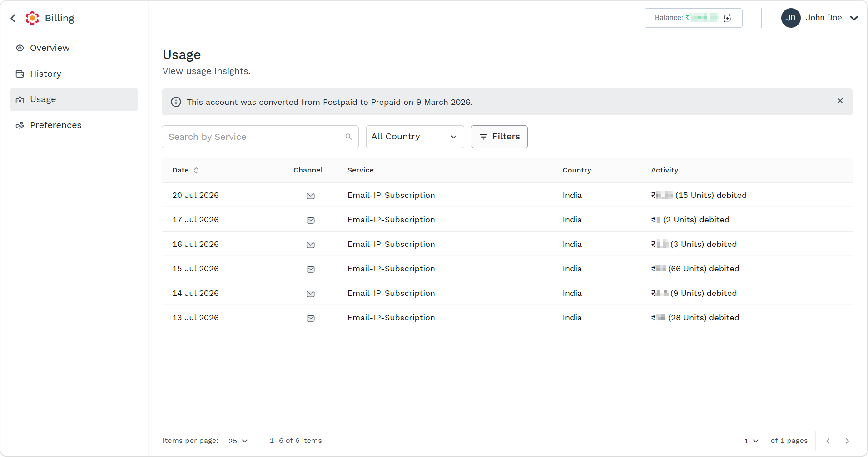Screen dimensions: 868x457
Task: Go to the next page arrow
Action: tap(847, 441)
